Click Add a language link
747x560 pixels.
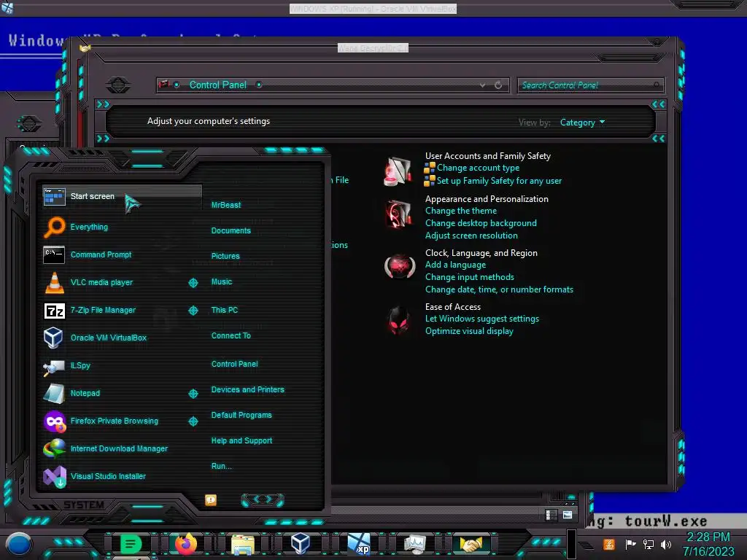[455, 265]
